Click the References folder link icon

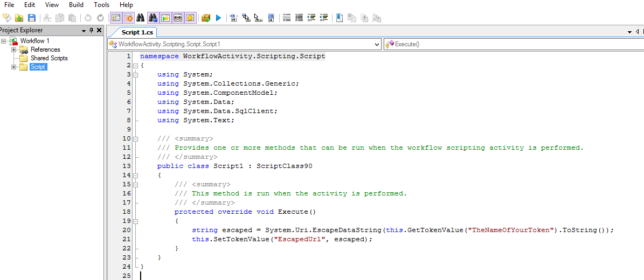24,50
